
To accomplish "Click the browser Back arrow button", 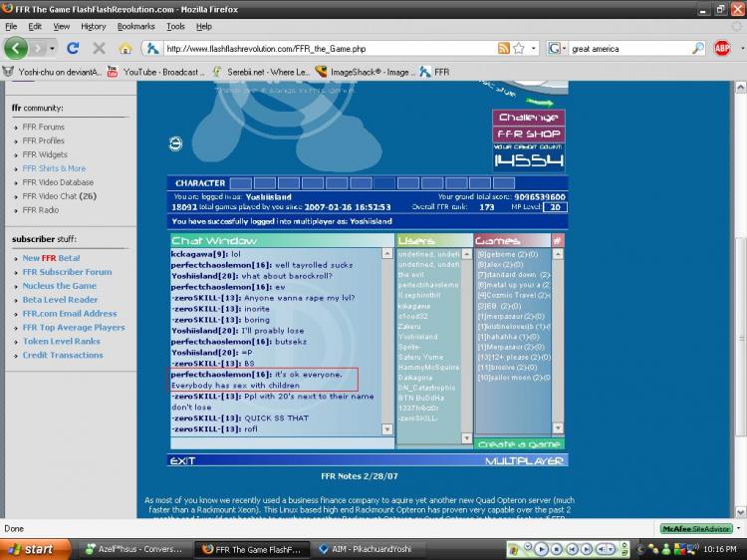I will [x=16, y=48].
